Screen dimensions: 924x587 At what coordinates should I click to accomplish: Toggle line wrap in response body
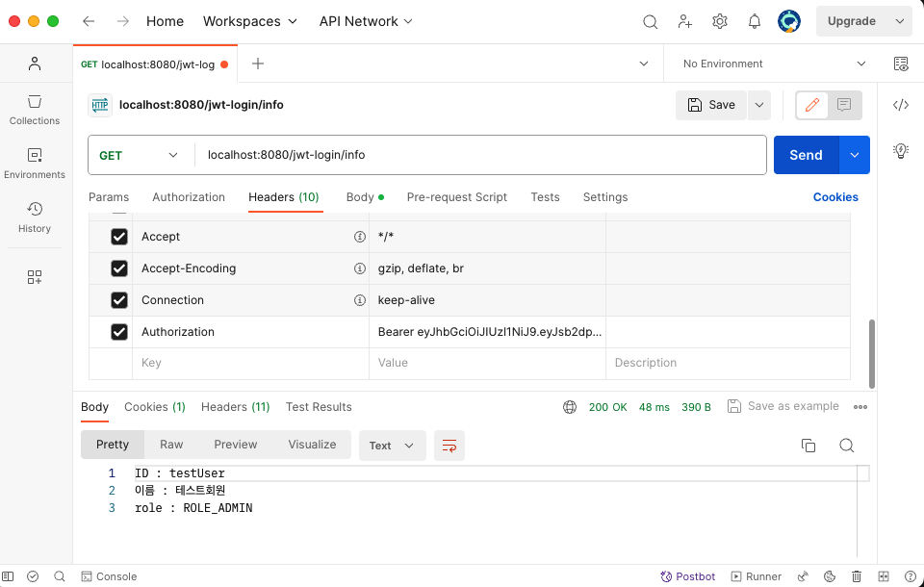click(449, 446)
